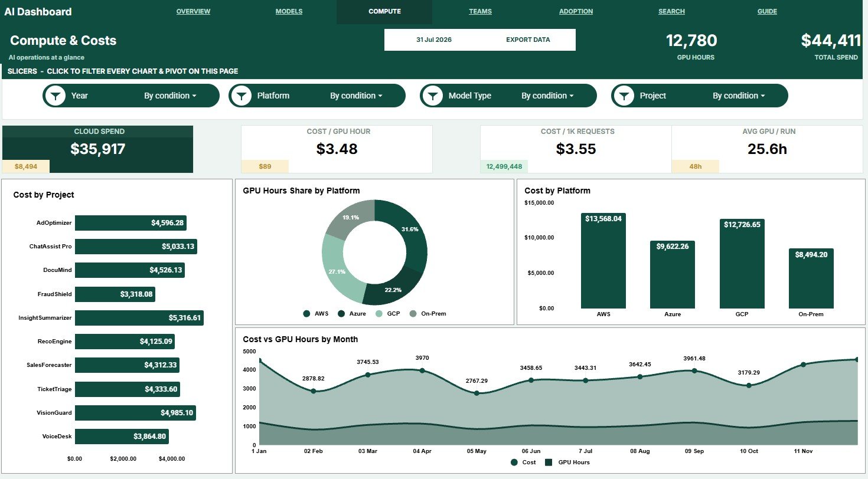This screenshot has width=868, height=479.
Task: Select the Cloud Spend KPI card
Action: tap(97, 149)
